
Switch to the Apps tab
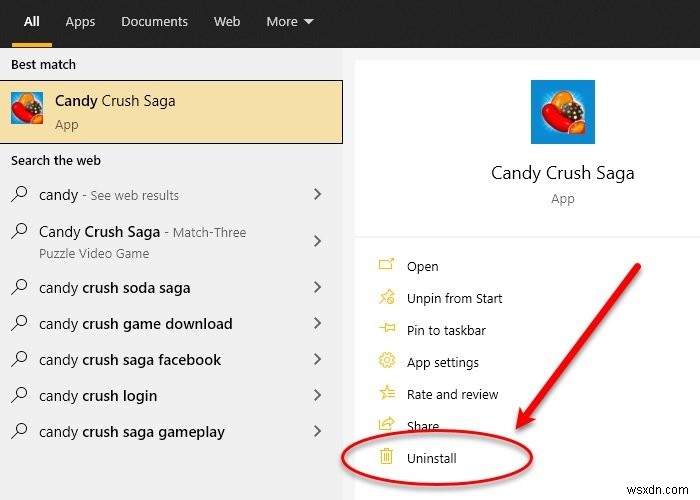point(80,21)
